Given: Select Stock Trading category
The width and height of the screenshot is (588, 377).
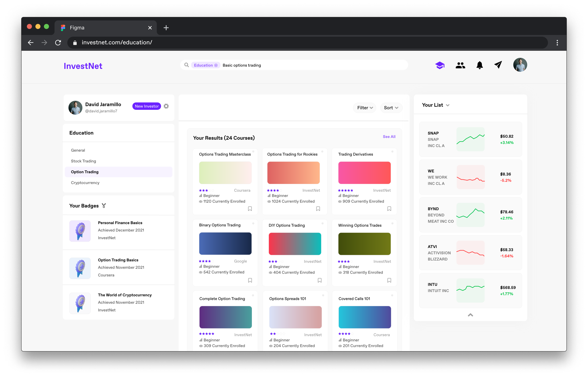Looking at the screenshot, I should pos(83,161).
